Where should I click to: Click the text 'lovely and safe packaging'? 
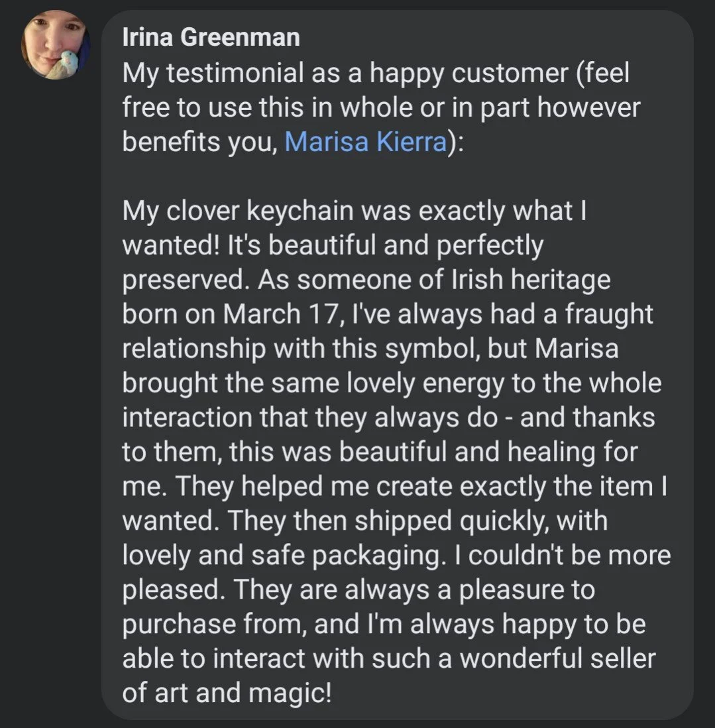[281, 556]
